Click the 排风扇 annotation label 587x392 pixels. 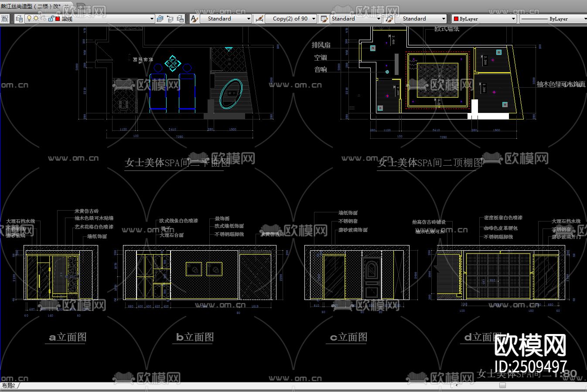pos(321,45)
